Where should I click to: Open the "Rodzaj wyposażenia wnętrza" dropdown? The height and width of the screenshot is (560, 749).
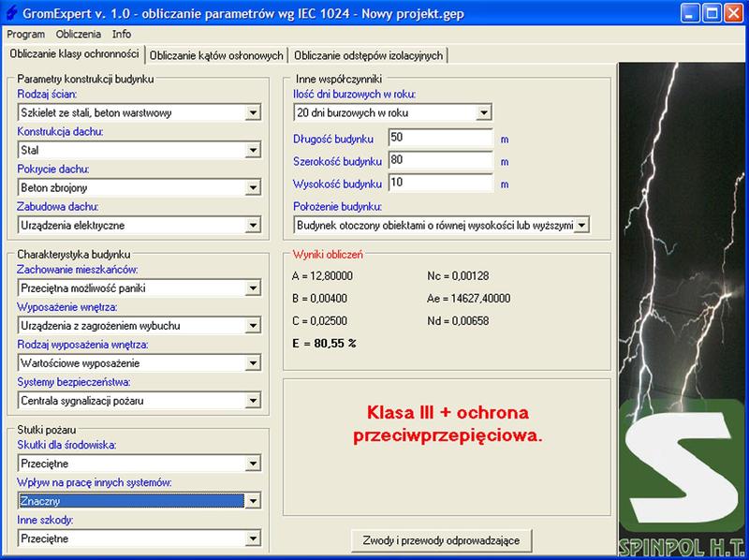click(253, 362)
